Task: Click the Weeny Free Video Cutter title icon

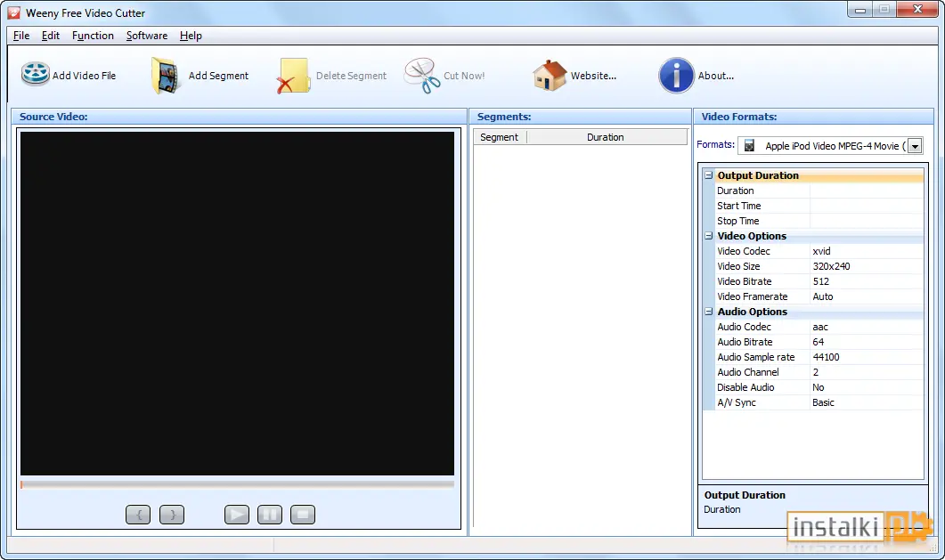Action: coord(13,12)
